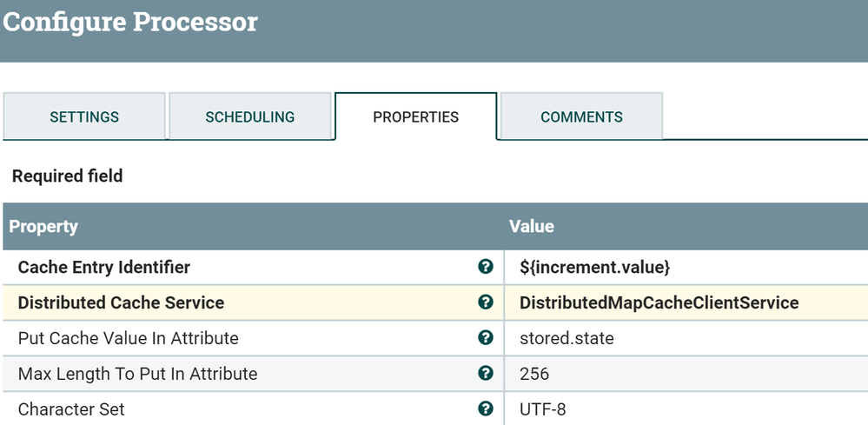Select Put Cache Value In Attribute property name

coord(128,338)
